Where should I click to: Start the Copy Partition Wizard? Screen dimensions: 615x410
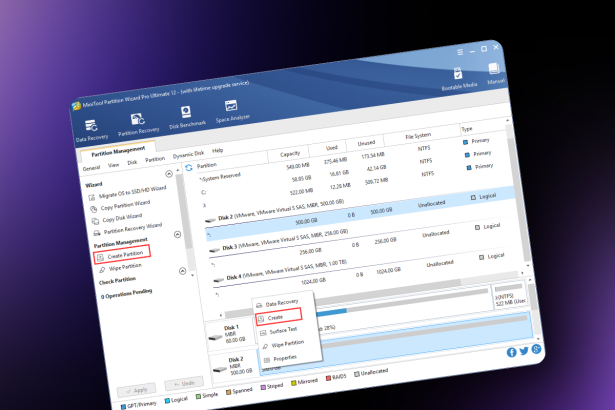(120, 206)
